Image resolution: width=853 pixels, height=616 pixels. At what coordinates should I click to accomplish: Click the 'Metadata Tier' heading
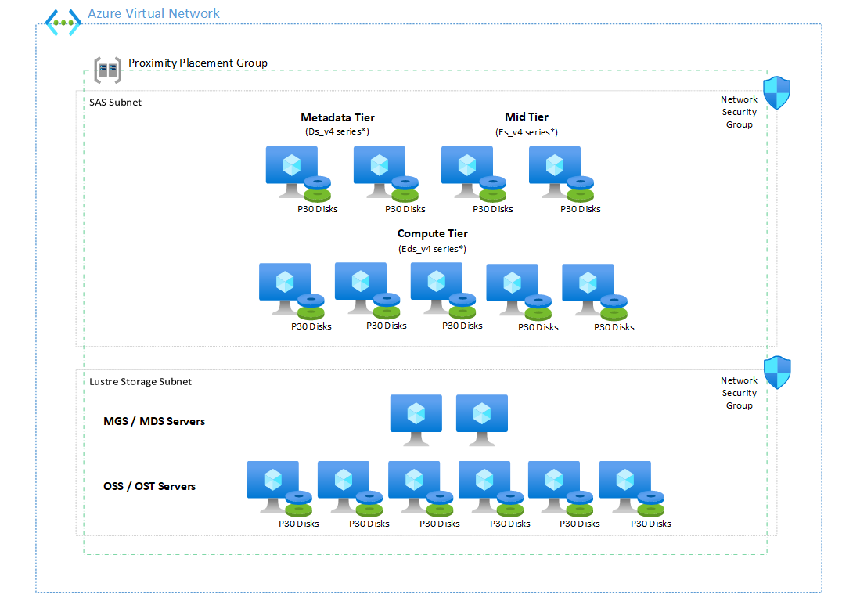click(337, 117)
